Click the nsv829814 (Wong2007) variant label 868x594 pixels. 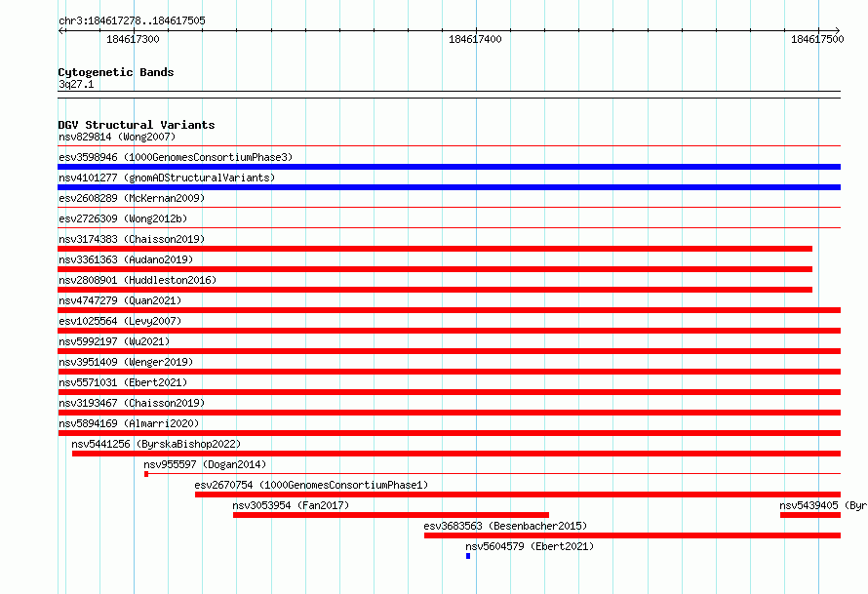point(117,137)
